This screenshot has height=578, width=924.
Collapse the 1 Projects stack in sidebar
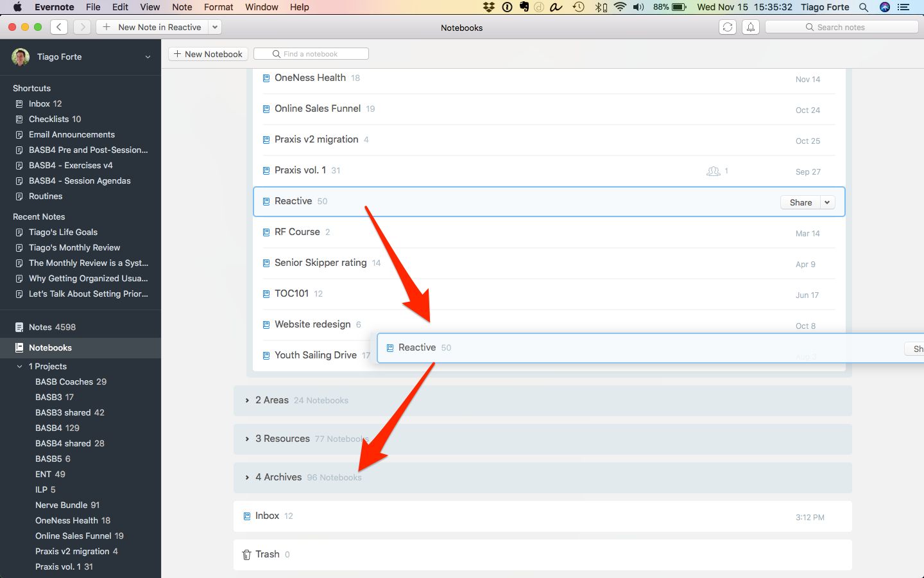click(19, 367)
